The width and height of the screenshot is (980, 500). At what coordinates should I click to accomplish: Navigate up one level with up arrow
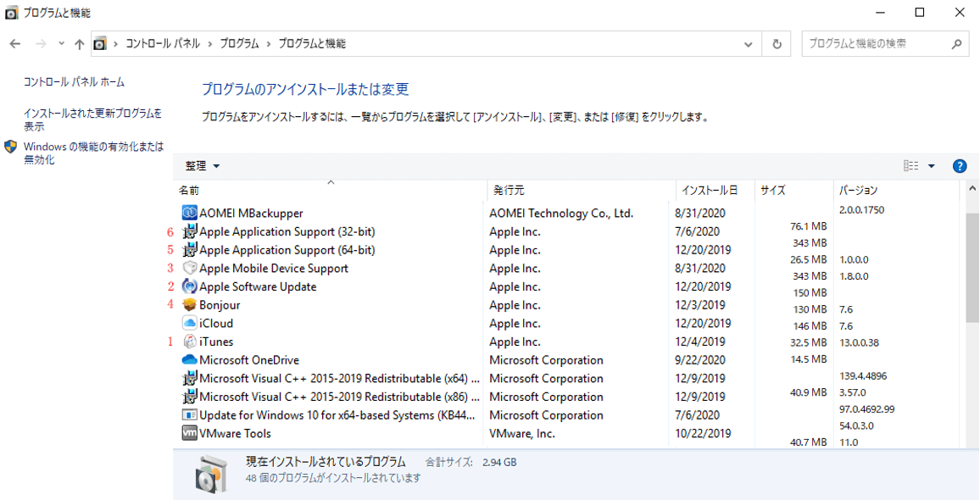click(x=80, y=44)
